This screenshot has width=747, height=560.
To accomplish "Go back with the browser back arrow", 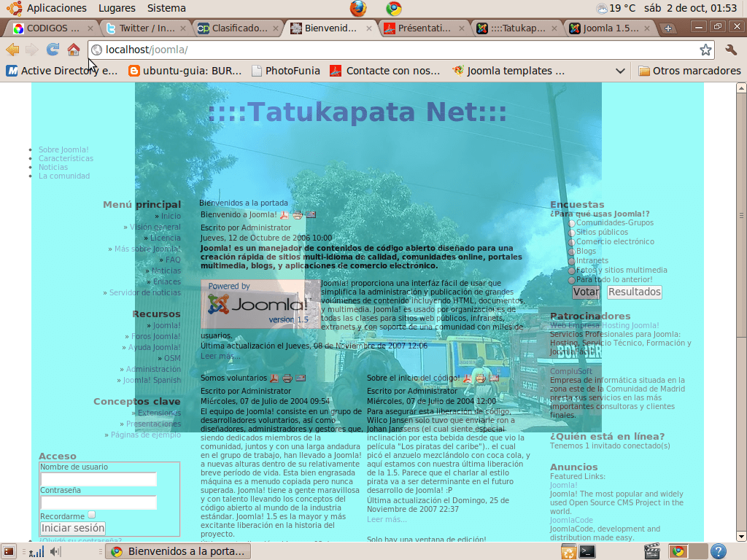I will [x=12, y=50].
